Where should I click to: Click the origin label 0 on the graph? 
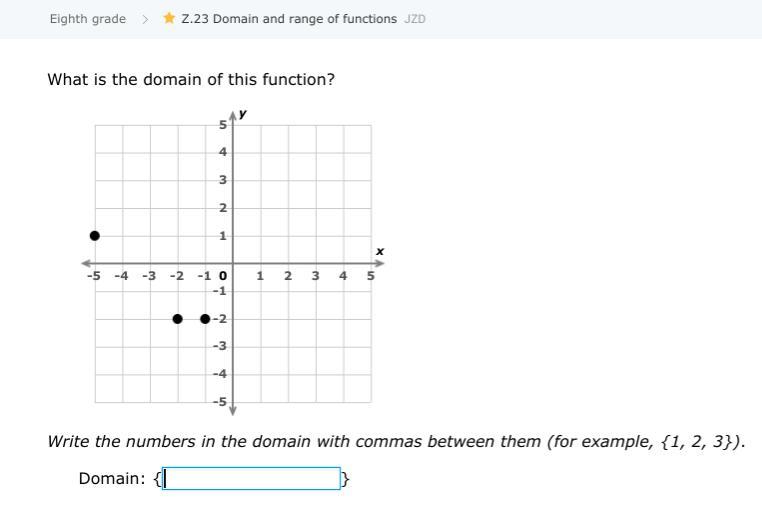[x=223, y=275]
